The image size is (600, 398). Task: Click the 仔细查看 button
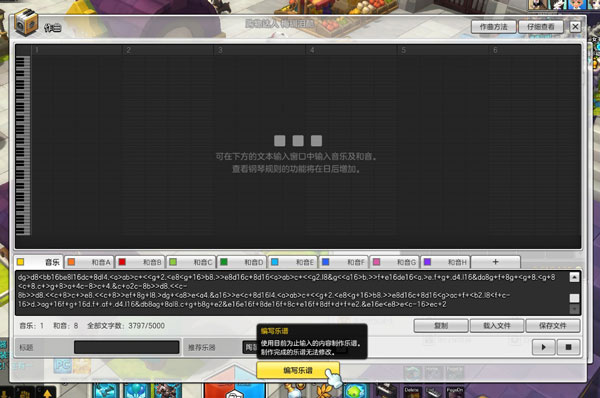click(541, 27)
